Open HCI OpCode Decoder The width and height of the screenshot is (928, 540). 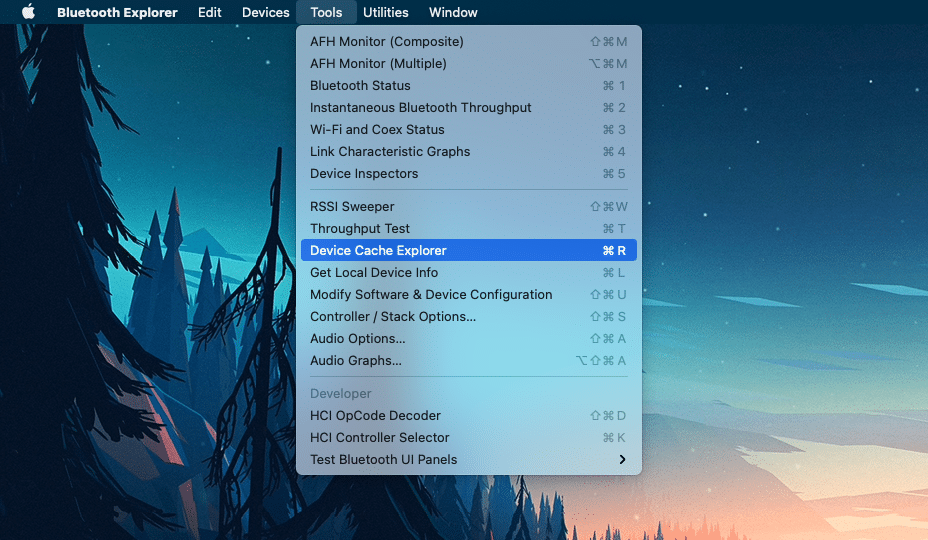469,415
